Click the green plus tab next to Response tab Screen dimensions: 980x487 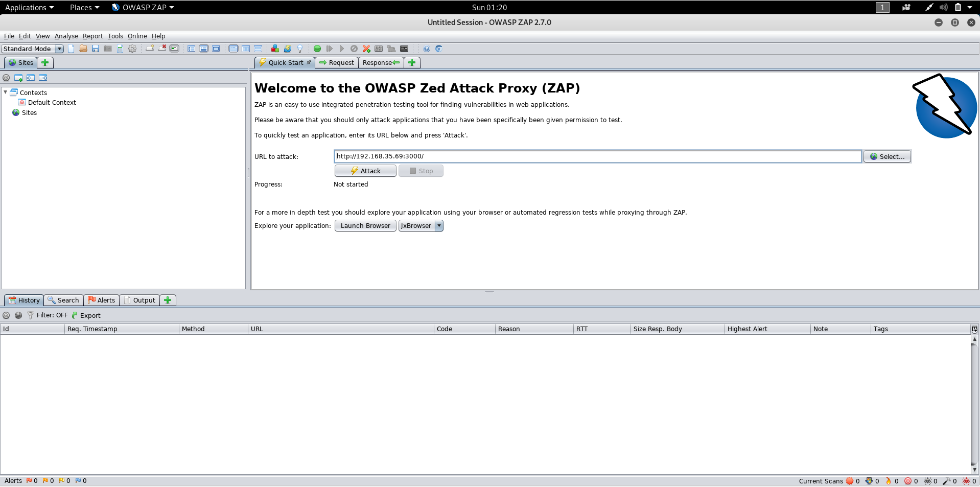point(412,62)
